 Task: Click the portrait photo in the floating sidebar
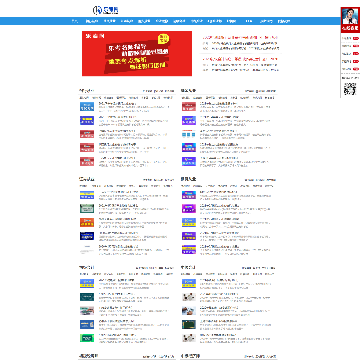tap(350, 16)
